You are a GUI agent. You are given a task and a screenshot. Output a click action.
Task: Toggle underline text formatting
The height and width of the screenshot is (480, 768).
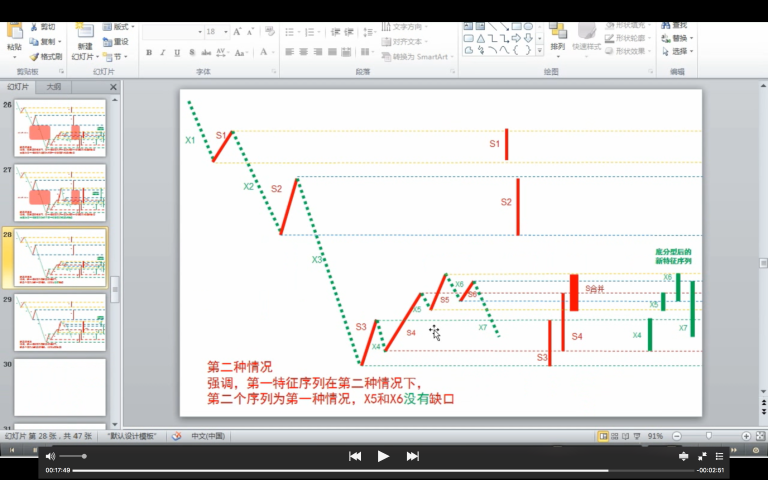(x=177, y=52)
